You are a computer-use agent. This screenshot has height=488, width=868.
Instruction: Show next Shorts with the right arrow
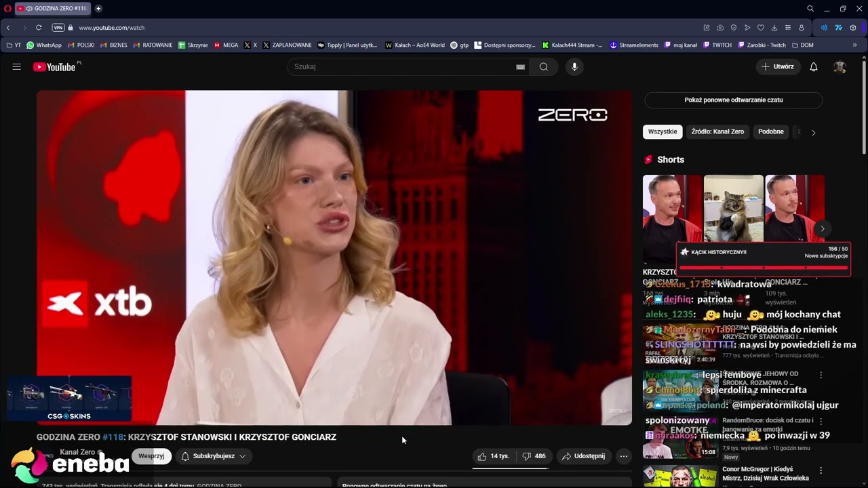[822, 228]
